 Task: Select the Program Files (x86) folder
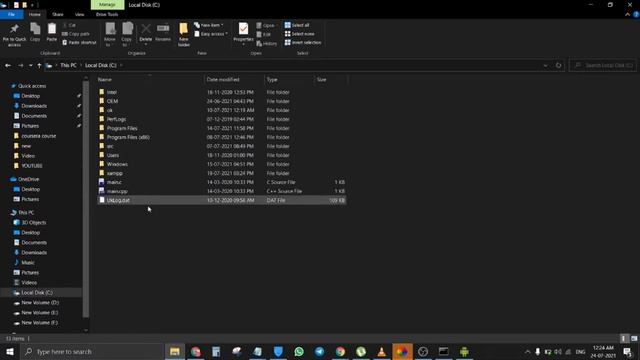pos(128,137)
